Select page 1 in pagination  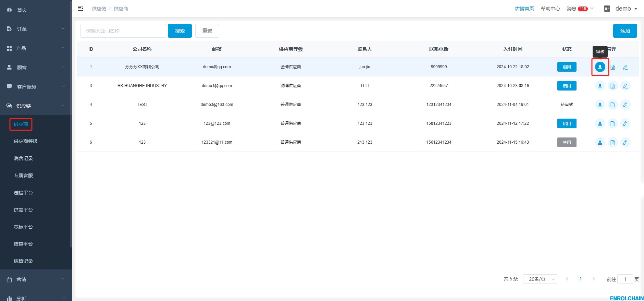click(x=580, y=279)
